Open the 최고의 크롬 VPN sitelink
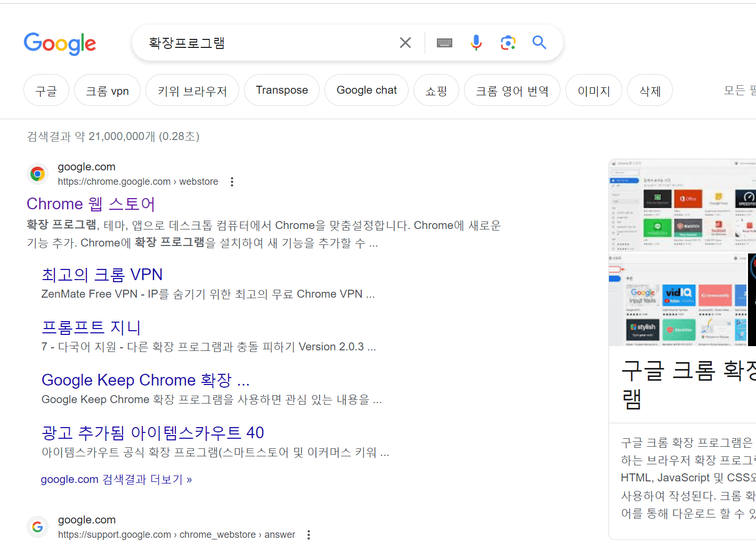Screen dimensions: 756x549 coord(102,275)
